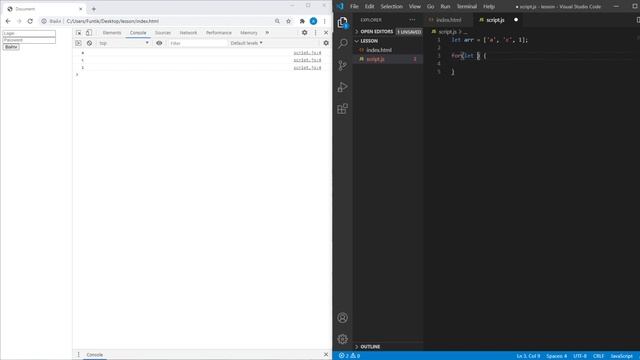Image resolution: width=640 pixels, height=360 pixels.
Task: Open the Chrome extensions puzzle icon
Action: (x=302, y=21)
